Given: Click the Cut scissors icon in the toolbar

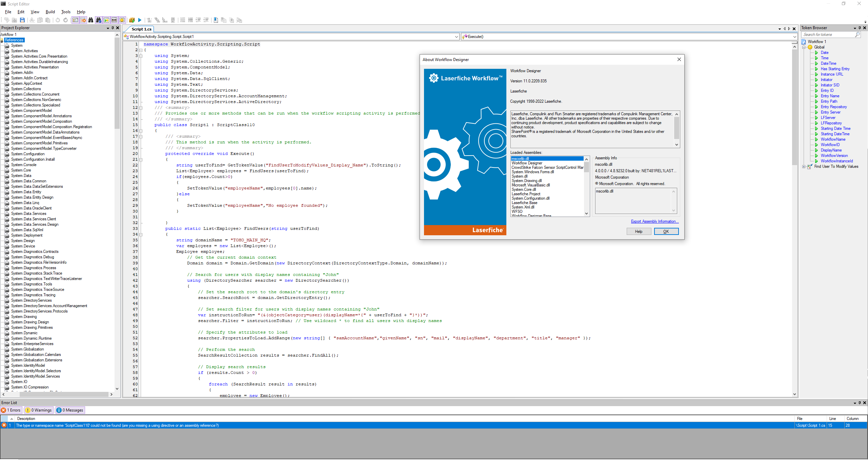Looking at the screenshot, I should (x=32, y=20).
